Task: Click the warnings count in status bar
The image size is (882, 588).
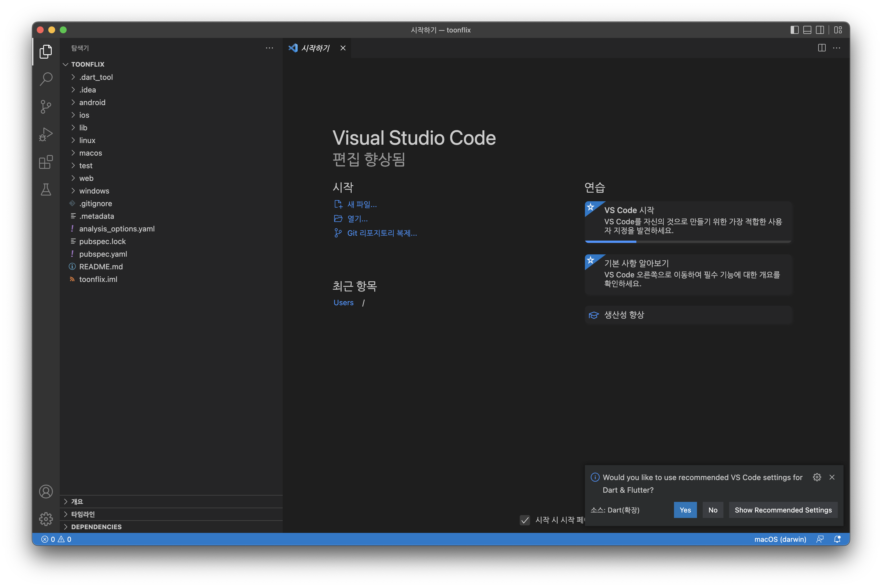Action: coord(64,539)
